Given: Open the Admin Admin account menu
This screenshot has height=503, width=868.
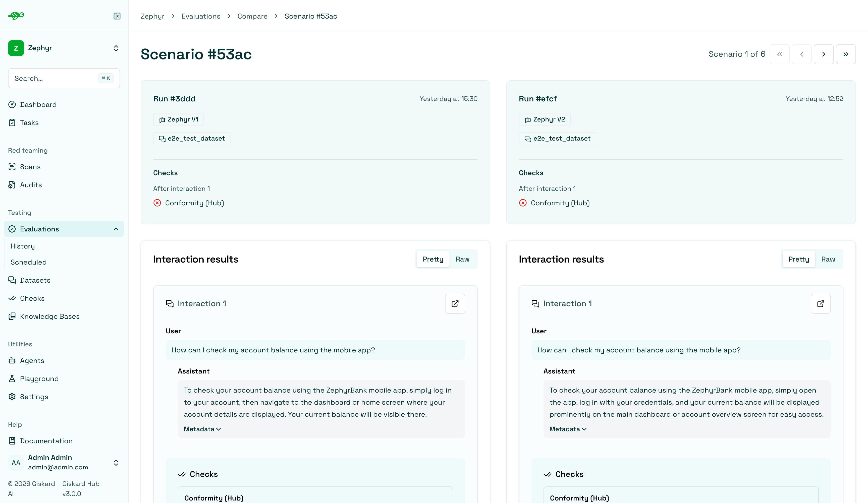Looking at the screenshot, I should (64, 462).
